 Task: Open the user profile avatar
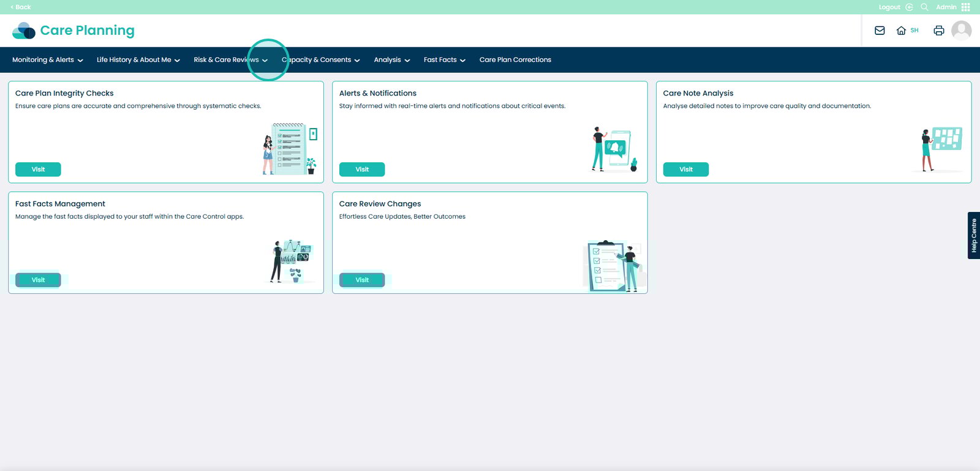click(x=961, y=31)
